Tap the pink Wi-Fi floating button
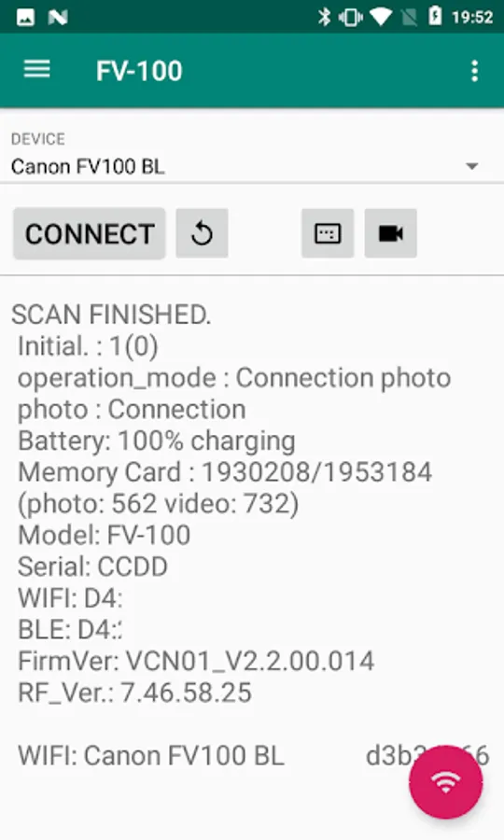This screenshot has width=504, height=840. click(x=445, y=782)
